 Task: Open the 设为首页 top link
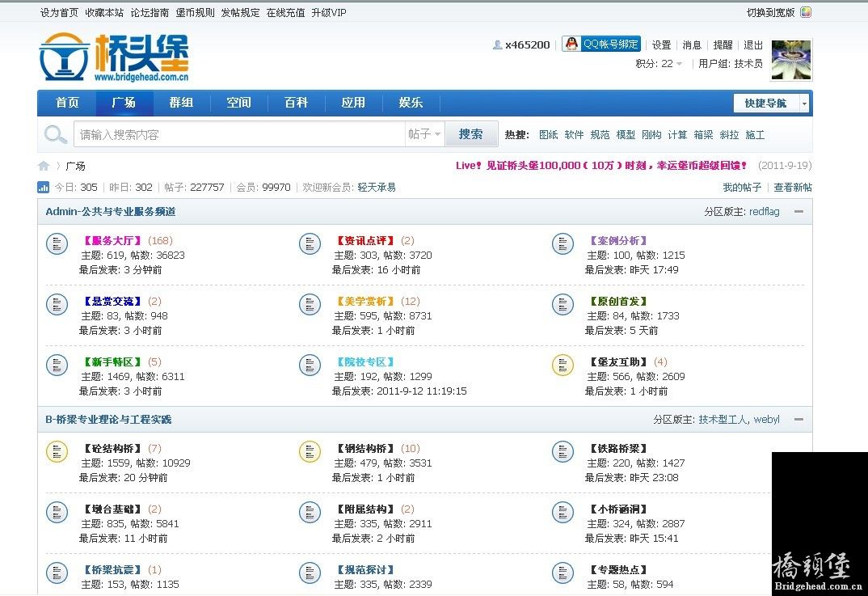[59, 12]
